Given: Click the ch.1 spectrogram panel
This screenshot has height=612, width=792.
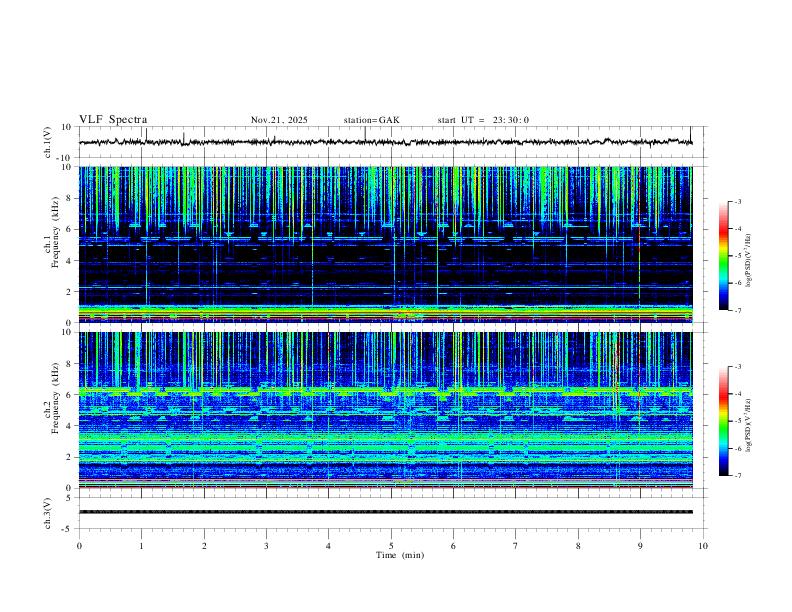Looking at the screenshot, I should pyautogui.click(x=386, y=244).
